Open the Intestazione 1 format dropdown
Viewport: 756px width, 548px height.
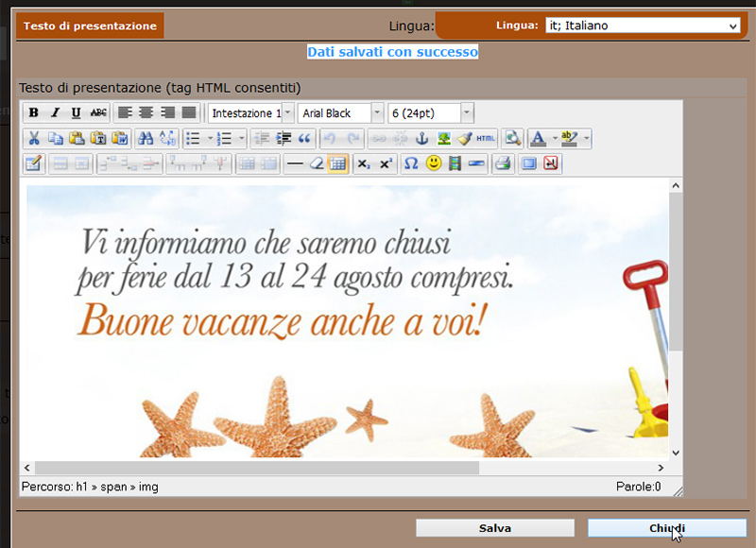250,112
